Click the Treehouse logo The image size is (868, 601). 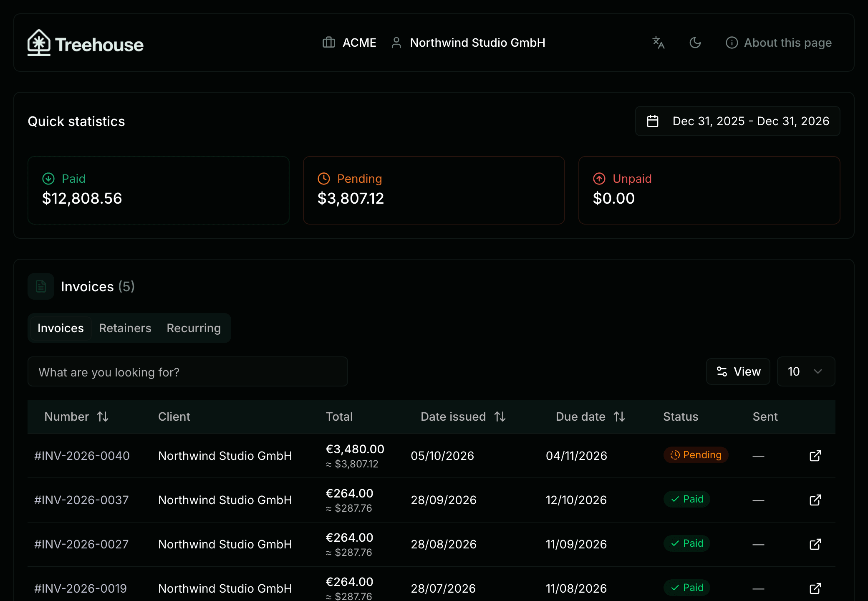coord(86,43)
